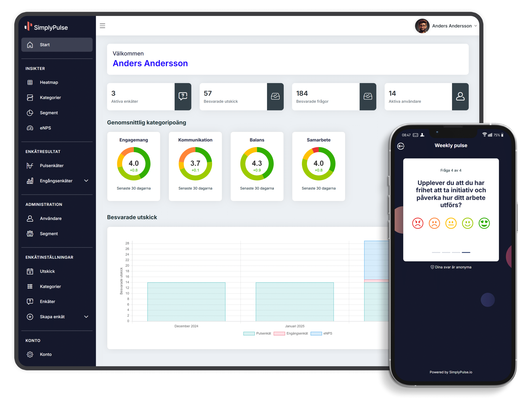Click the December 2024 Pulsenkät bar
The width and height of the screenshot is (532, 405).
(x=186, y=302)
